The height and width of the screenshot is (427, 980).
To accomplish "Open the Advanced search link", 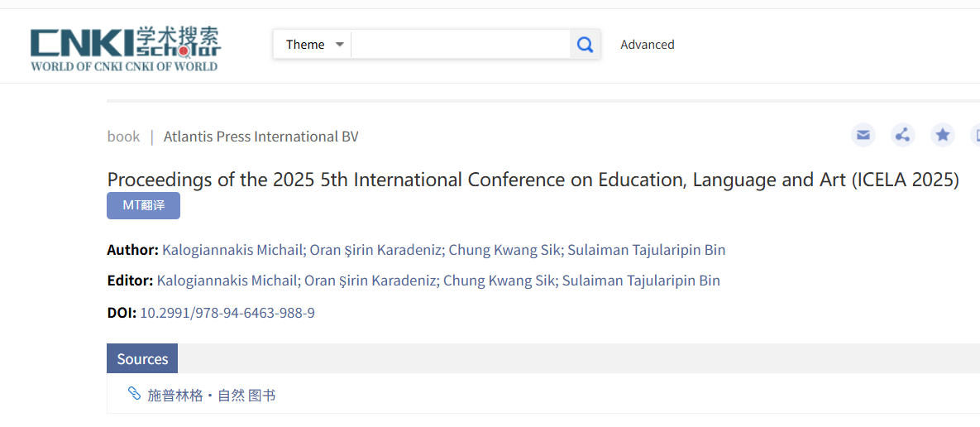I will pos(647,45).
